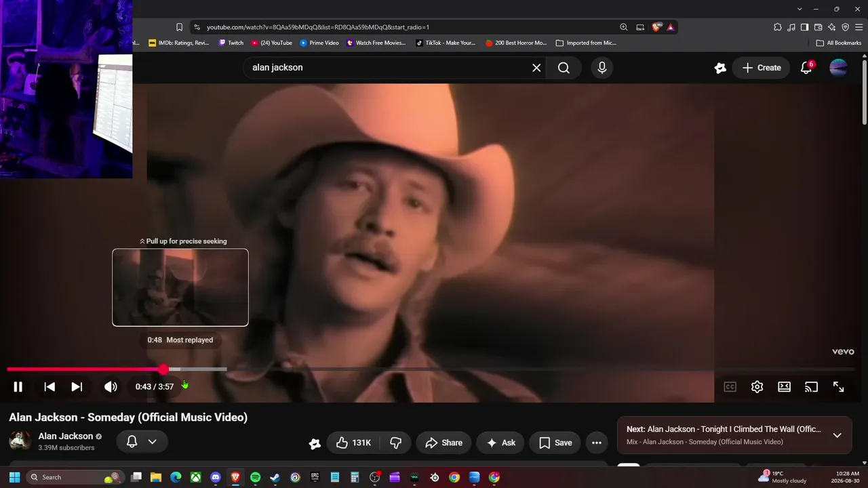This screenshot has width=868, height=488.
Task: Open the tab search dropdown chevron
Action: [800, 9]
